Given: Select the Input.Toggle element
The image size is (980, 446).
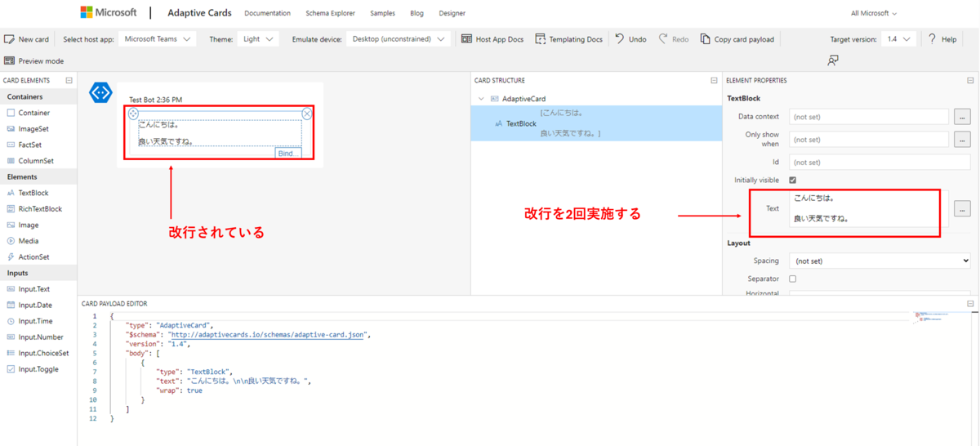Looking at the screenshot, I should point(38,369).
